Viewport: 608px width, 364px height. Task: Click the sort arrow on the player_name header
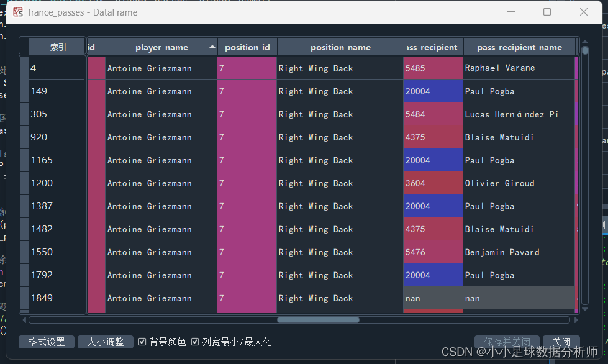[x=212, y=47]
